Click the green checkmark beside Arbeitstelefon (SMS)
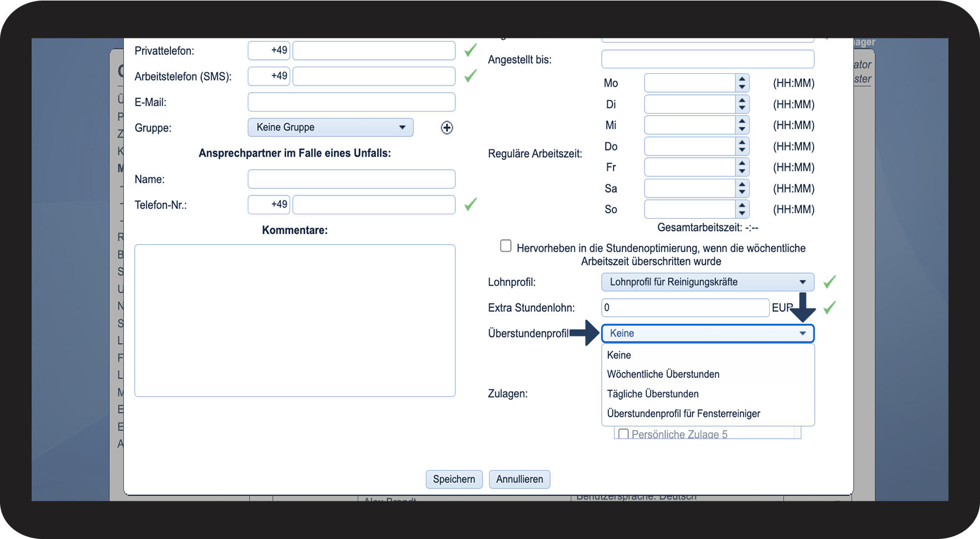980x539 pixels. [x=470, y=76]
